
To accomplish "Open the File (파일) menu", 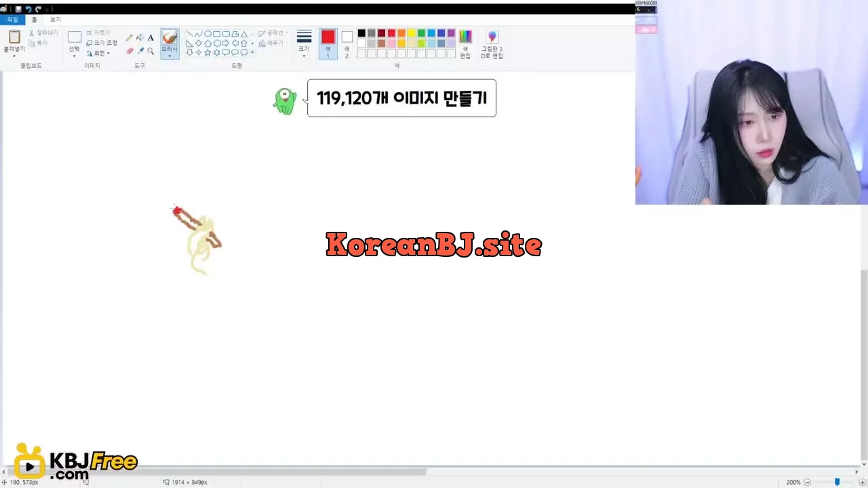I will point(12,20).
